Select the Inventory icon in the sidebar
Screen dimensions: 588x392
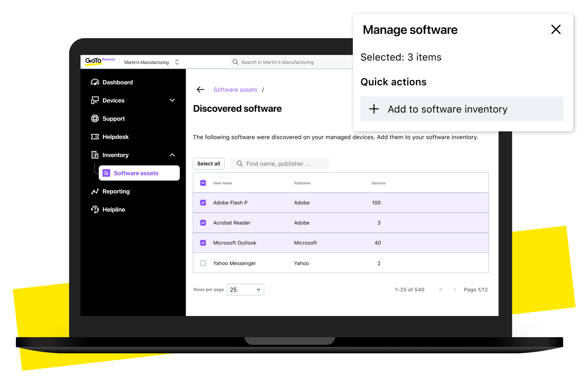95,155
